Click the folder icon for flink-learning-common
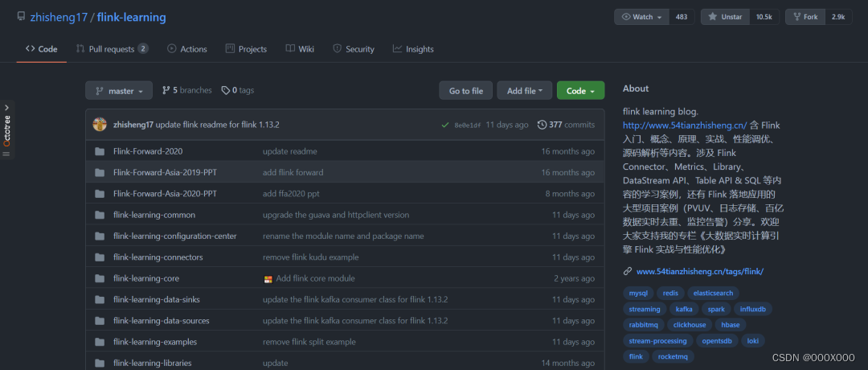This screenshot has height=370, width=868. (x=100, y=215)
